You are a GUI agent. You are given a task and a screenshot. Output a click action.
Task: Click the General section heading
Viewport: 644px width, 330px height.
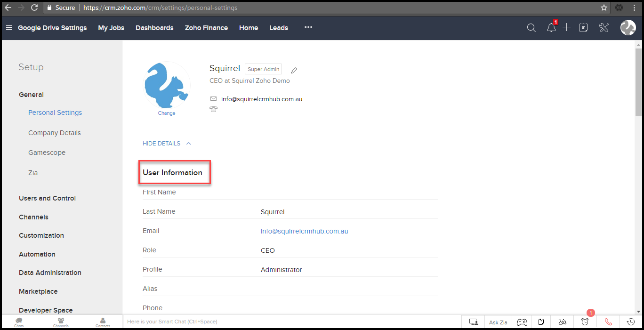coord(31,95)
